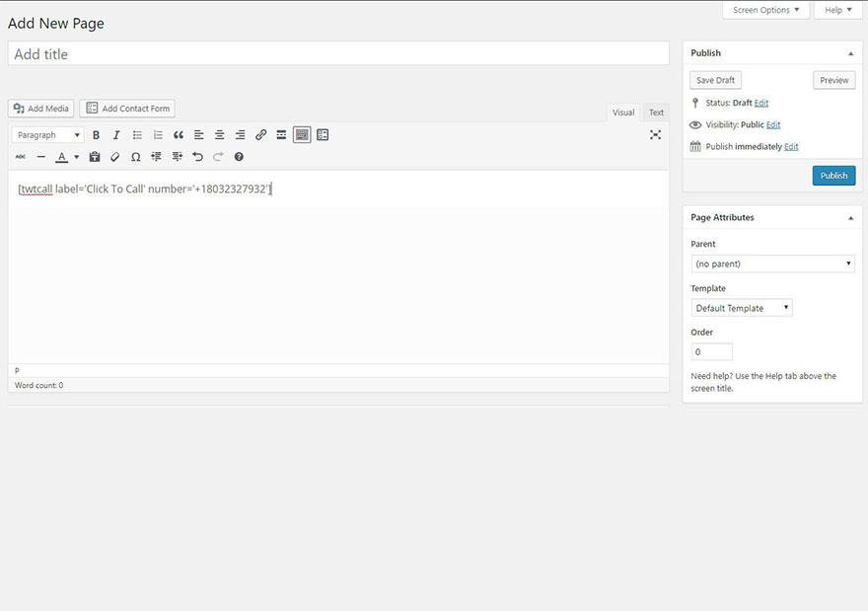Apply strikethrough formatting
Viewport: 868px width, 611px height.
click(x=21, y=157)
